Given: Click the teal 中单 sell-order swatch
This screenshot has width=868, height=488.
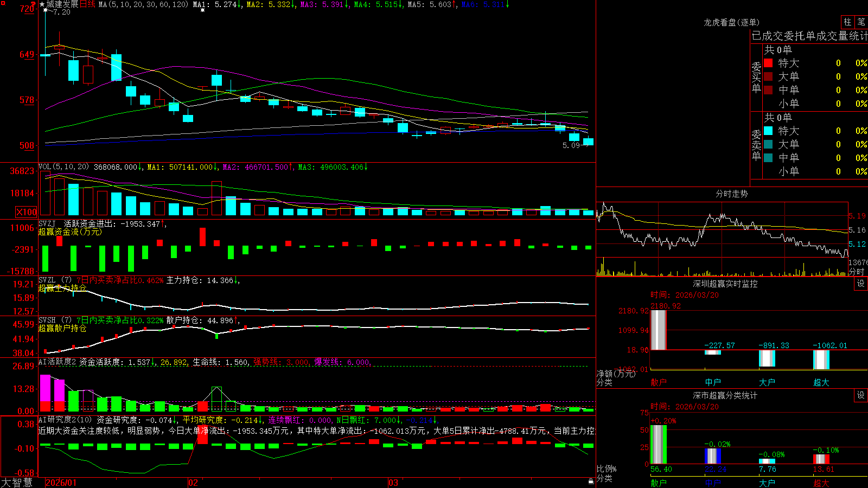Looking at the screenshot, I should tap(768, 158).
